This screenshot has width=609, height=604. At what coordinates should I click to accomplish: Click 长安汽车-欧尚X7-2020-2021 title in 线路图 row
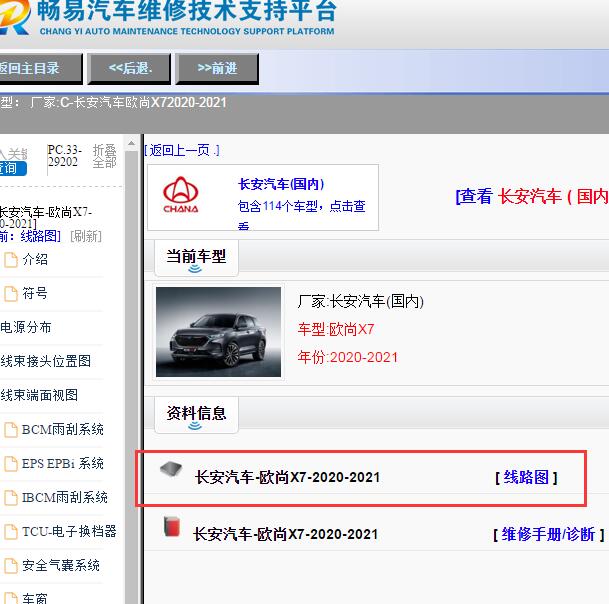click(287, 477)
